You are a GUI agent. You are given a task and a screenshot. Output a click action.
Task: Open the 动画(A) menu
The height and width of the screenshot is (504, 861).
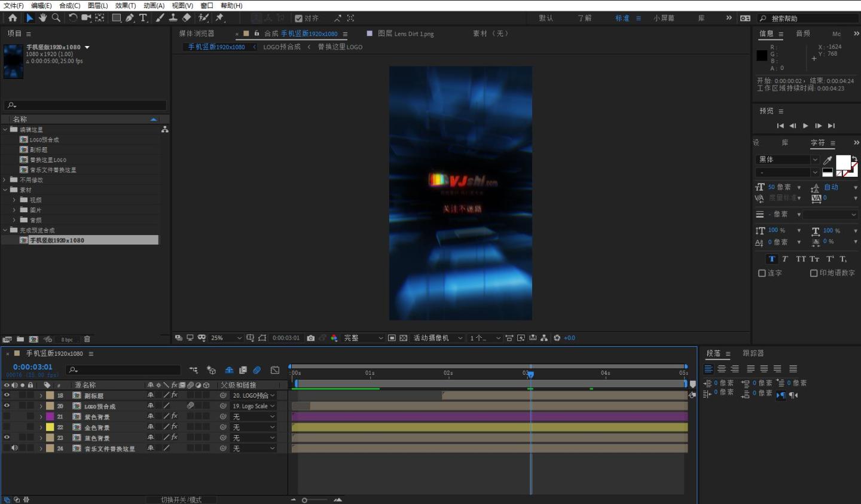point(154,5)
